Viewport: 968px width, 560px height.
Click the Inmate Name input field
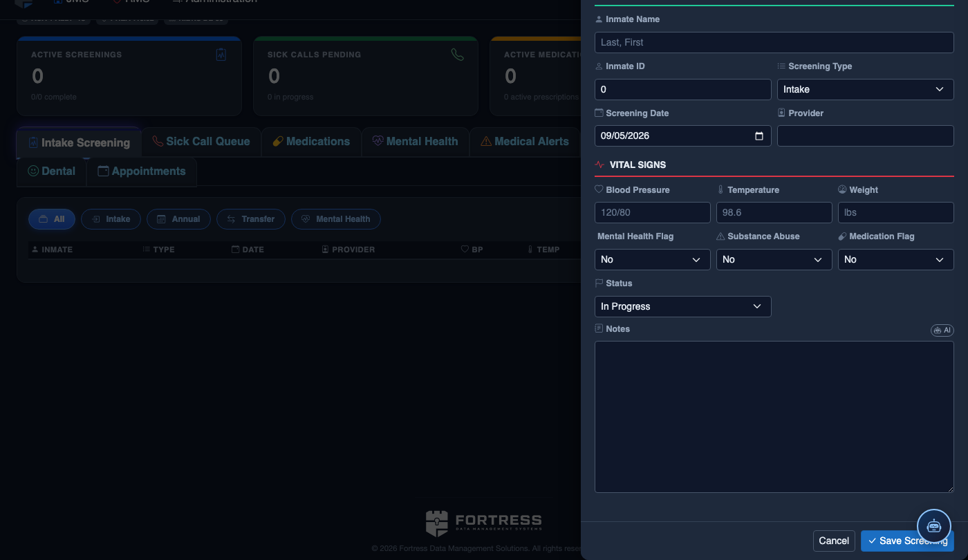pyautogui.click(x=774, y=42)
